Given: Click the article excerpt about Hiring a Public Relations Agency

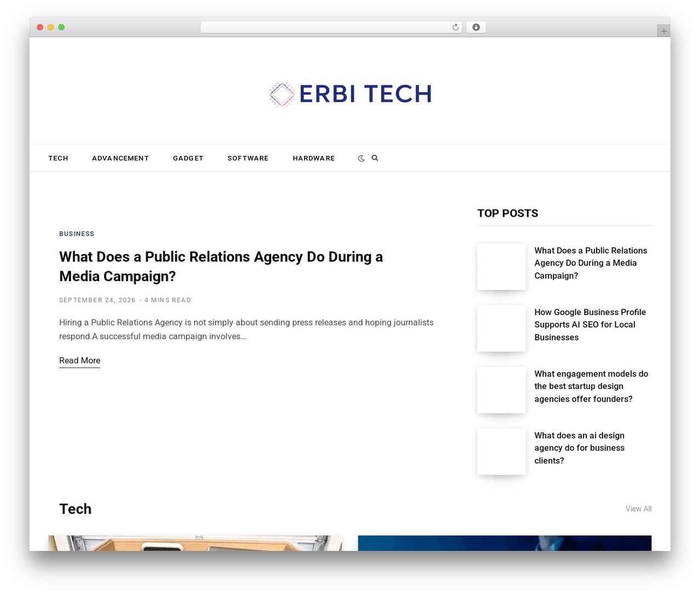Looking at the screenshot, I should (x=246, y=329).
